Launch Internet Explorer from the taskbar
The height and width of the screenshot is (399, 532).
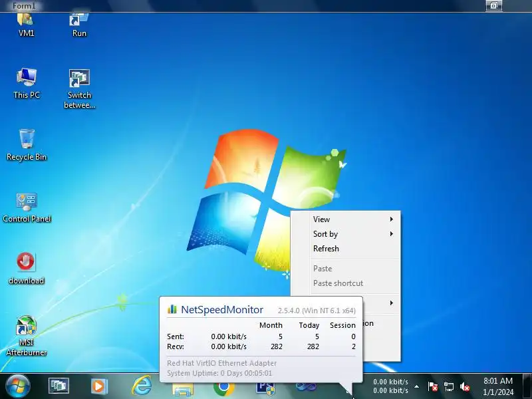[x=142, y=386]
